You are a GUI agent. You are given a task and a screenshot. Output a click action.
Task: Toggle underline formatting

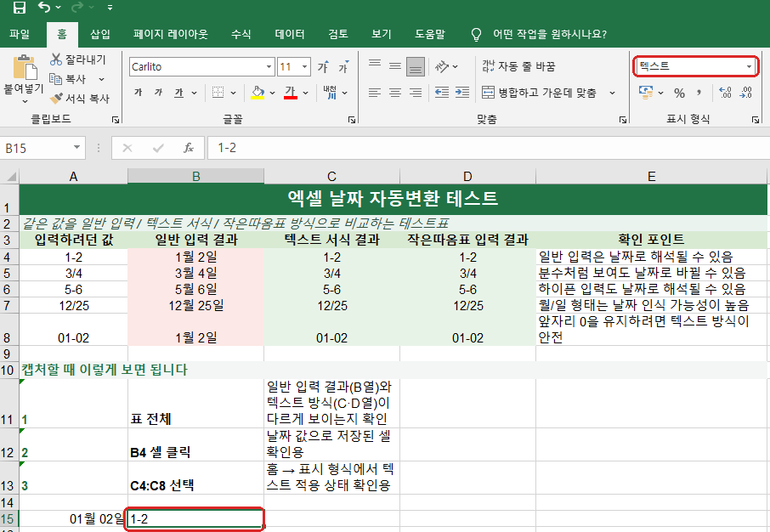tap(178, 93)
